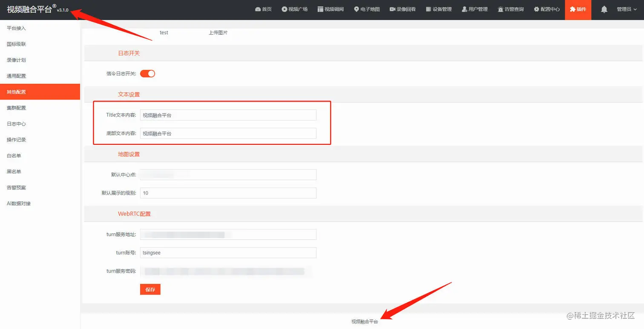644x329 pixels.
Task: Click the turn账号 field with tsingsee
Action: coord(228,253)
